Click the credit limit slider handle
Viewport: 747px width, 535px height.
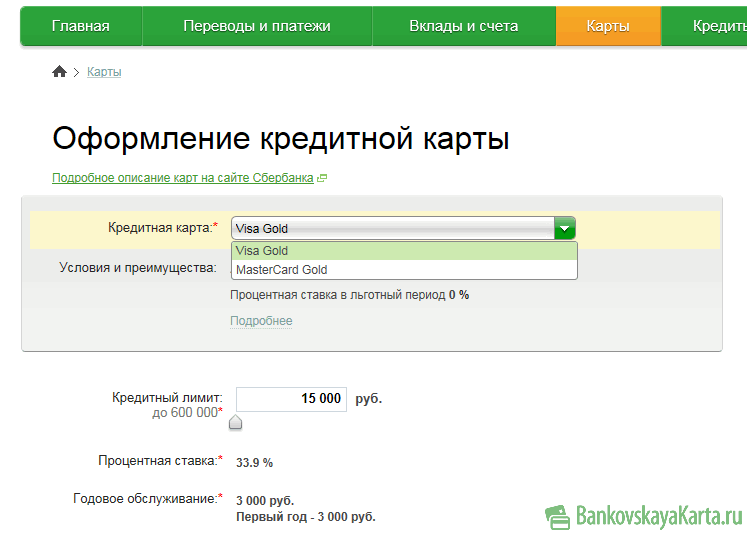[x=235, y=422]
